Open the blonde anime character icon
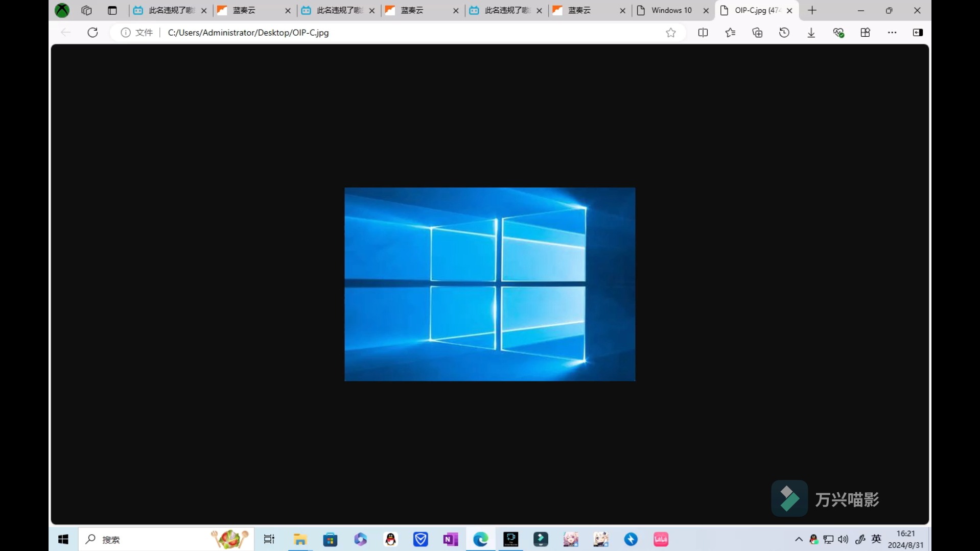 click(x=601, y=539)
